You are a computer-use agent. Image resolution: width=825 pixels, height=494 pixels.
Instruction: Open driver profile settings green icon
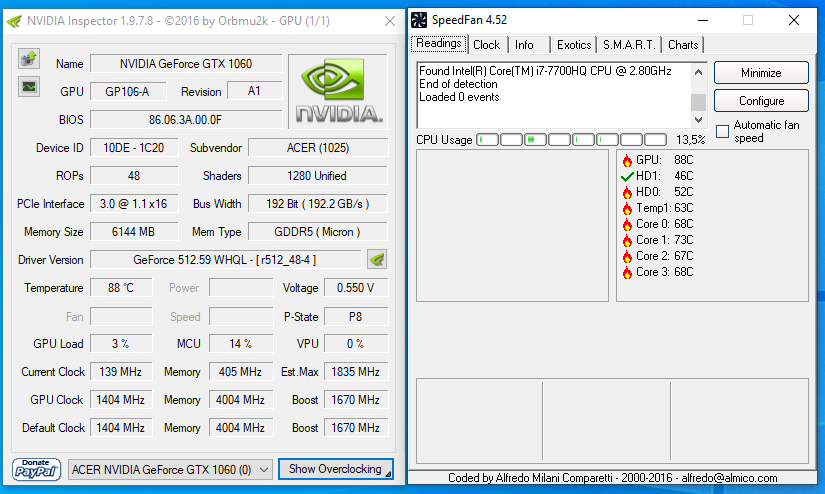click(x=377, y=259)
